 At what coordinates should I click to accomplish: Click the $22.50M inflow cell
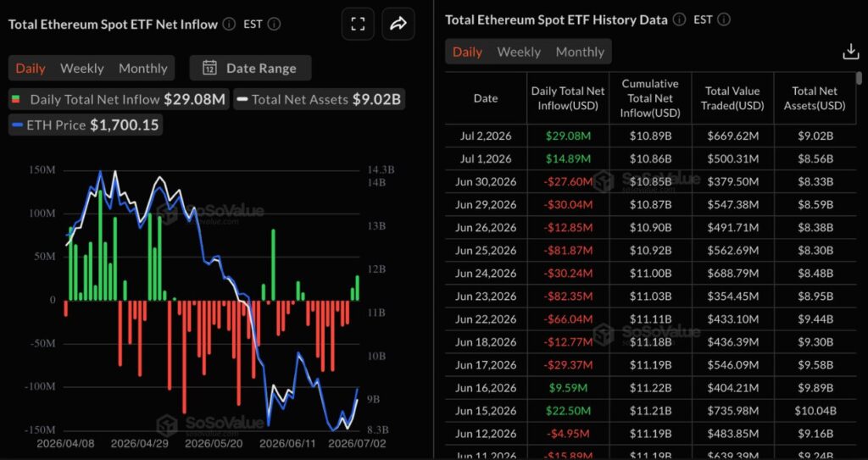568,411
